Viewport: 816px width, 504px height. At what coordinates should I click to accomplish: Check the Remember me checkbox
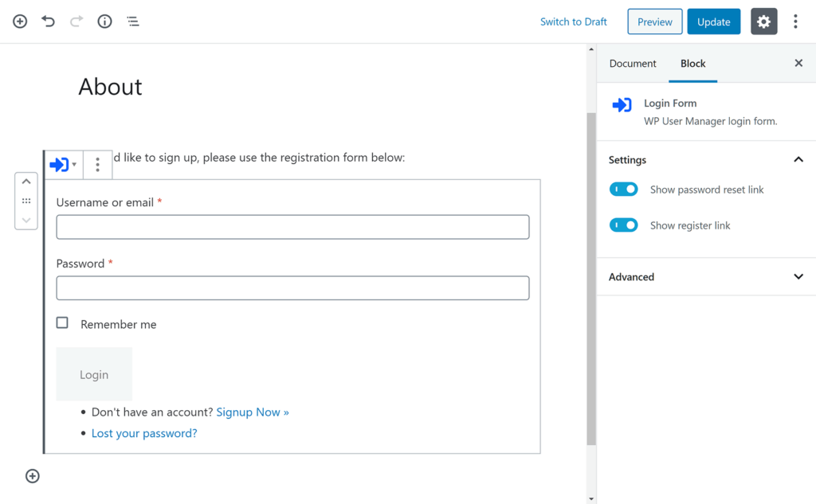(x=62, y=322)
